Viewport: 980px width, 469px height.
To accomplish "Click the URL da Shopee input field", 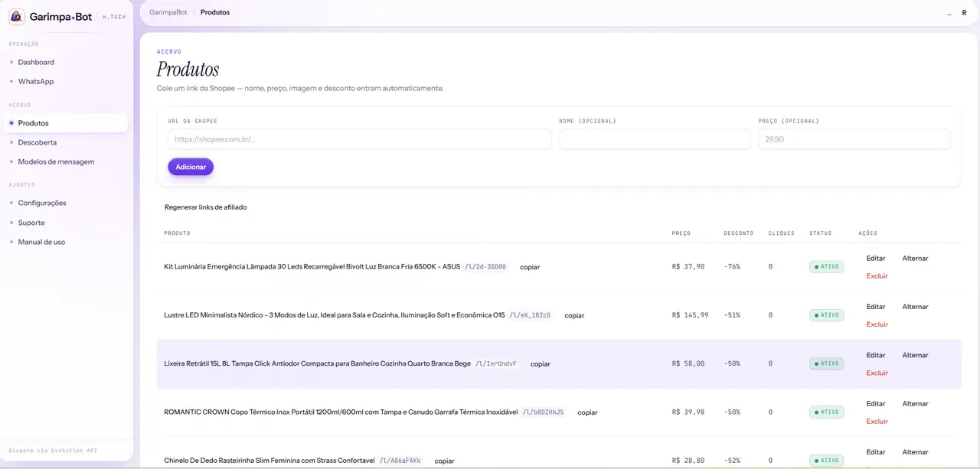I will click(360, 139).
